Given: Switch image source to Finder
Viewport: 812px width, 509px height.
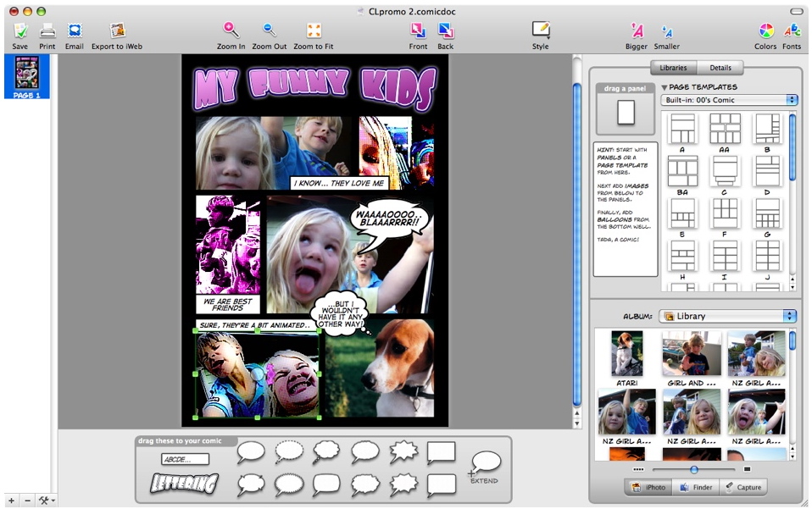Looking at the screenshot, I should tap(696, 487).
